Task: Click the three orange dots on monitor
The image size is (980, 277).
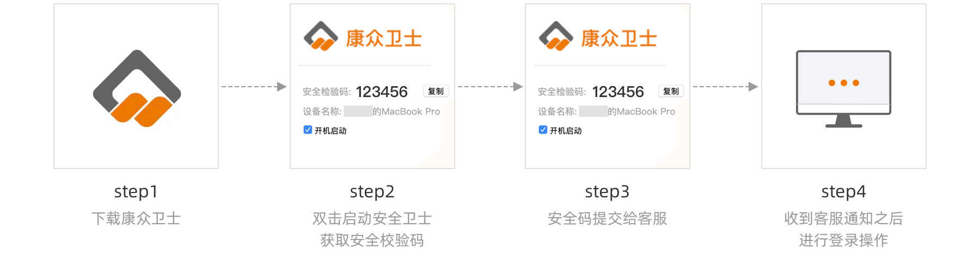Action: 843,83
